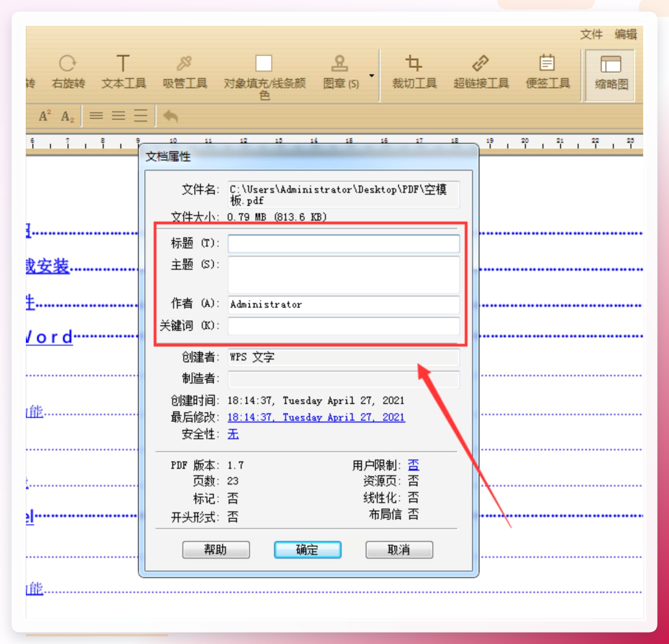Open the 'ord' link in document
This screenshot has height=644, width=669.
click(x=49, y=337)
